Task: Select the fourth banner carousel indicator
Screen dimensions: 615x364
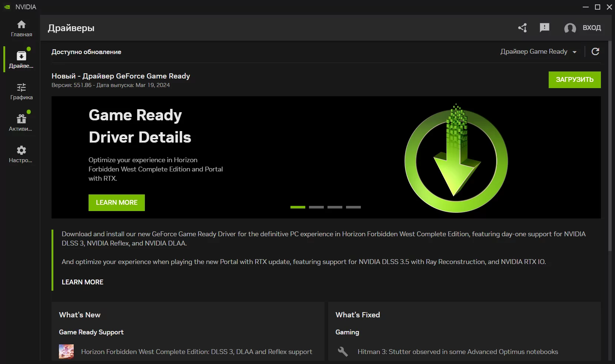Action: [353, 207]
